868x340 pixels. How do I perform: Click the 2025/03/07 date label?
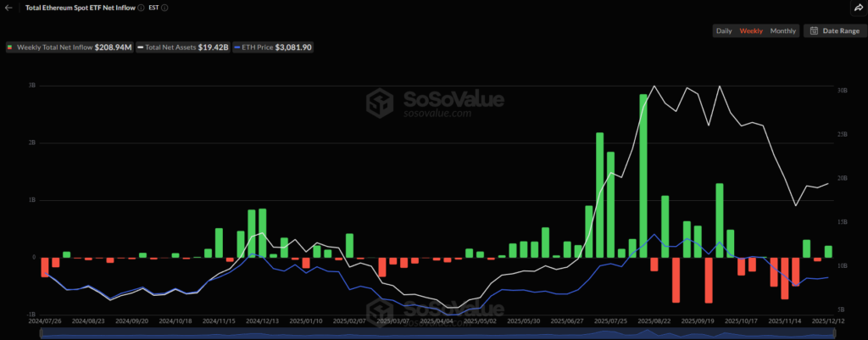coord(392,320)
